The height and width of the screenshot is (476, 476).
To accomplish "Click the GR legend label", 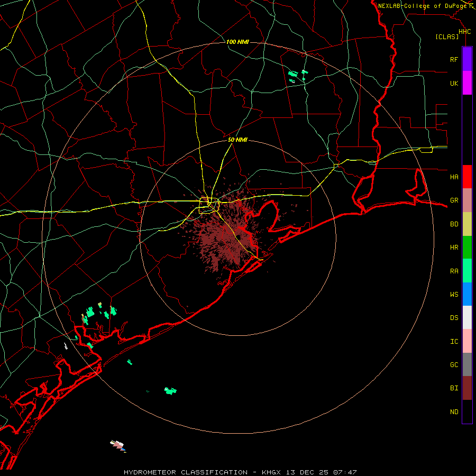I will (454, 200).
